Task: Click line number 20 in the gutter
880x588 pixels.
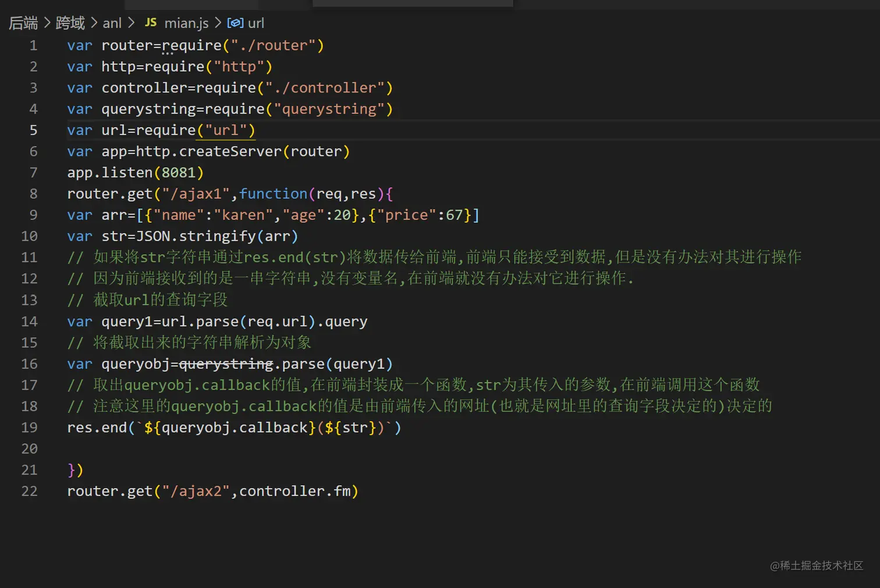Action: point(29,449)
